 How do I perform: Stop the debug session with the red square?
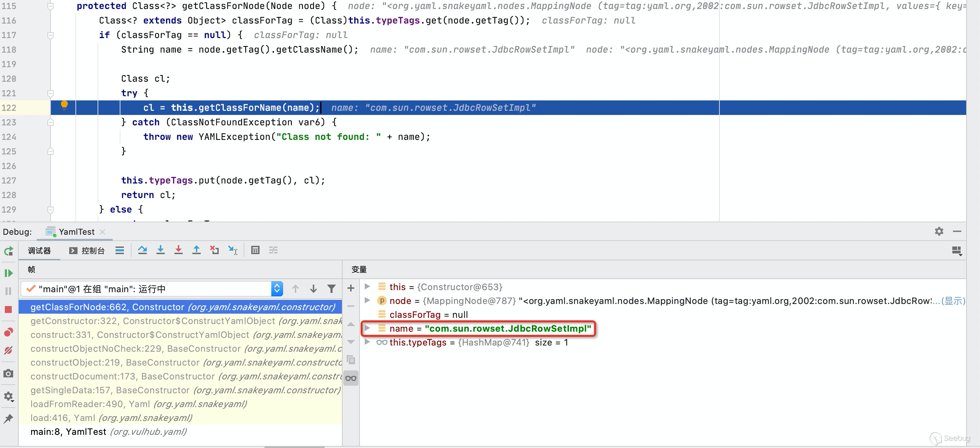point(8,310)
